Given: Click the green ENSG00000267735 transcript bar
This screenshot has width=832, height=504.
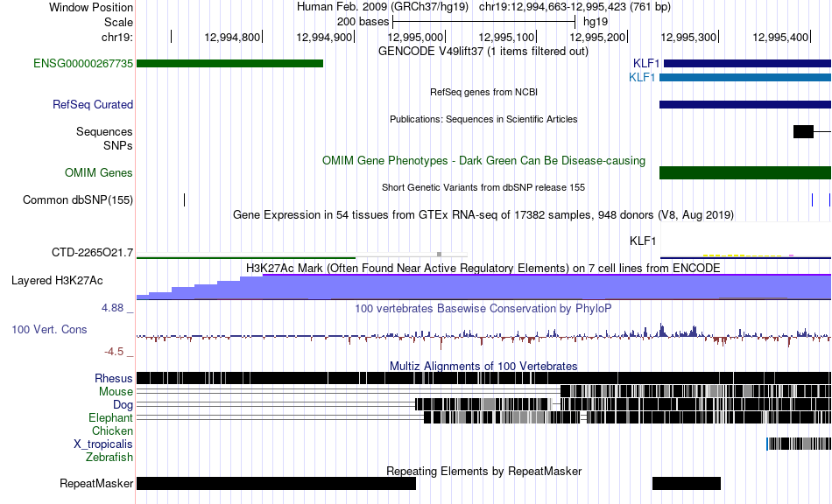Looking at the screenshot, I should point(229,64).
